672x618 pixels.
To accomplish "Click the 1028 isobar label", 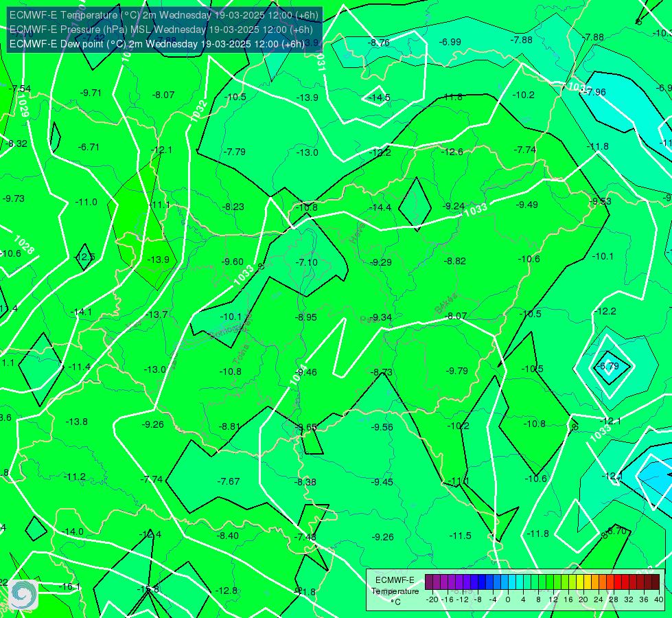I will [24, 245].
